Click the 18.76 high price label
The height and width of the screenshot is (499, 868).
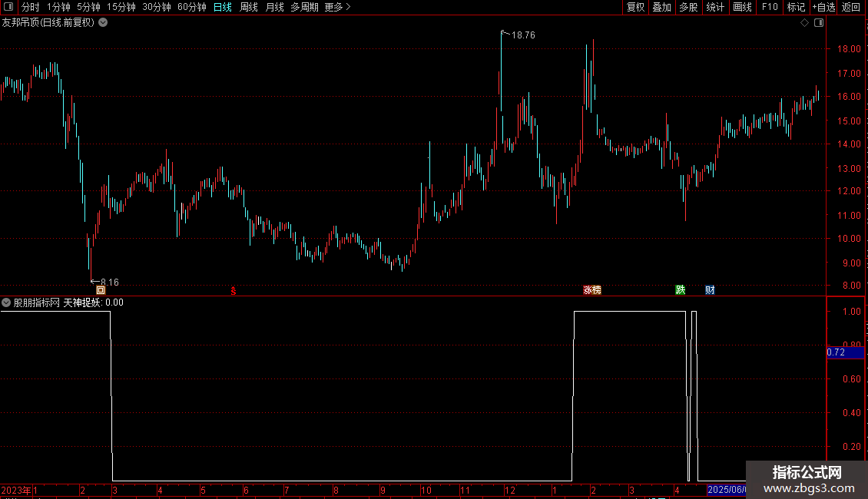[x=523, y=35]
